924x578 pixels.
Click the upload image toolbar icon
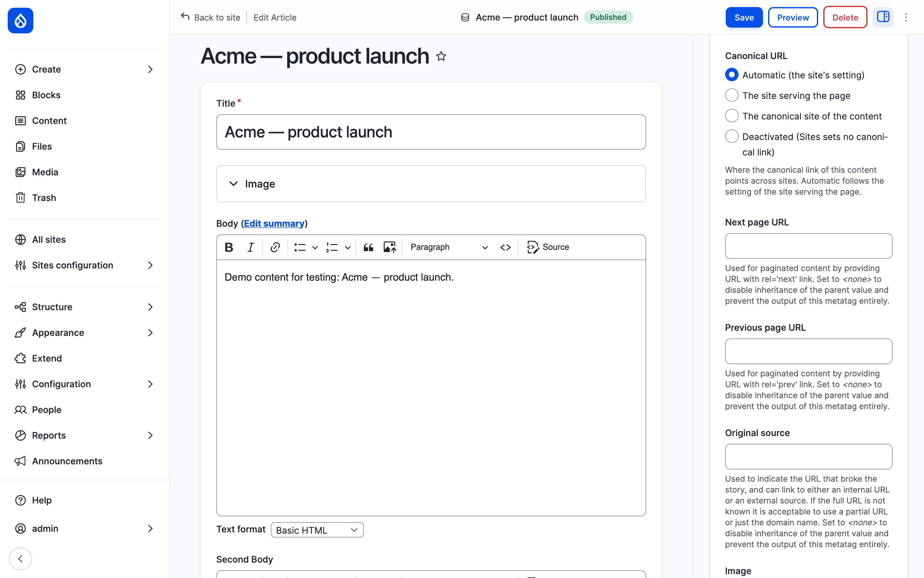[x=389, y=247]
